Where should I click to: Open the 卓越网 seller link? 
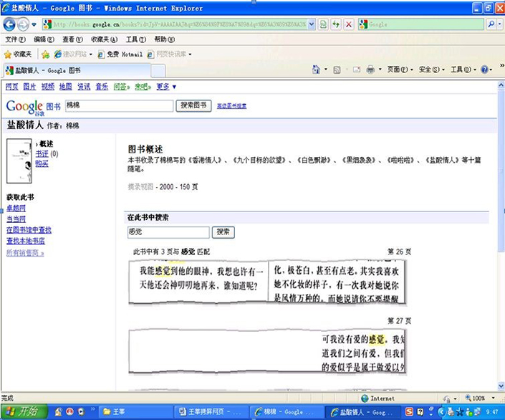(x=16, y=209)
